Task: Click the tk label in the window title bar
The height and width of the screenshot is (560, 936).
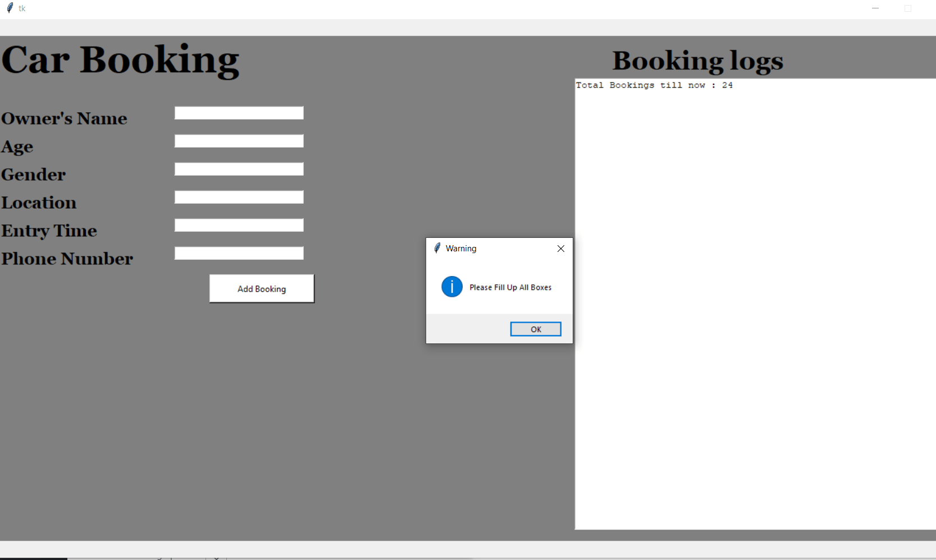Action: click(x=22, y=8)
